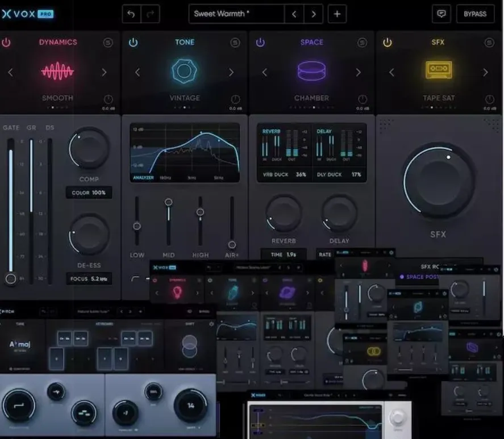Viewport: 504px width, 439px height.
Task: Click the purple Chamber space icon
Action: (x=311, y=70)
